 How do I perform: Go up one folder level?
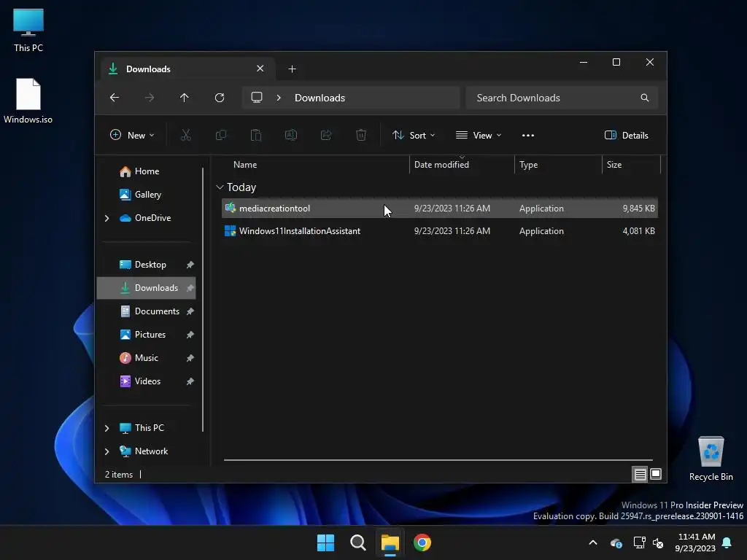[185, 98]
